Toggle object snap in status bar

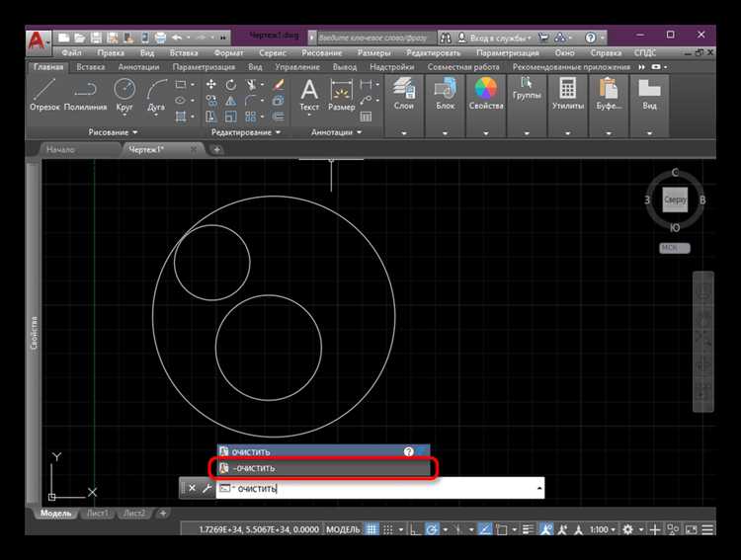tap(501, 529)
